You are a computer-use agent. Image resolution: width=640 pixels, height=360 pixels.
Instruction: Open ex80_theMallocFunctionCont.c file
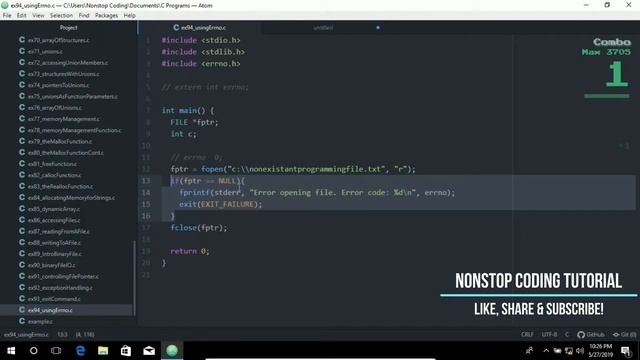65,152
